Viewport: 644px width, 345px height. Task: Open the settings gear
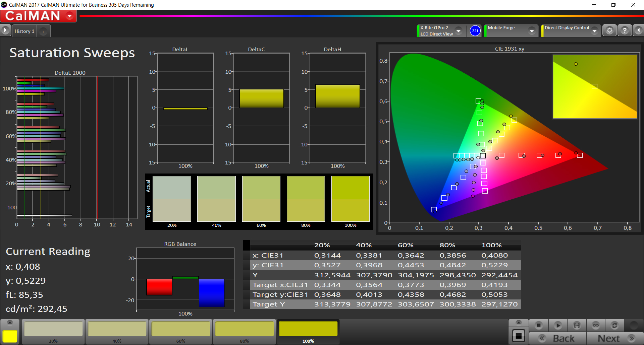click(x=609, y=31)
